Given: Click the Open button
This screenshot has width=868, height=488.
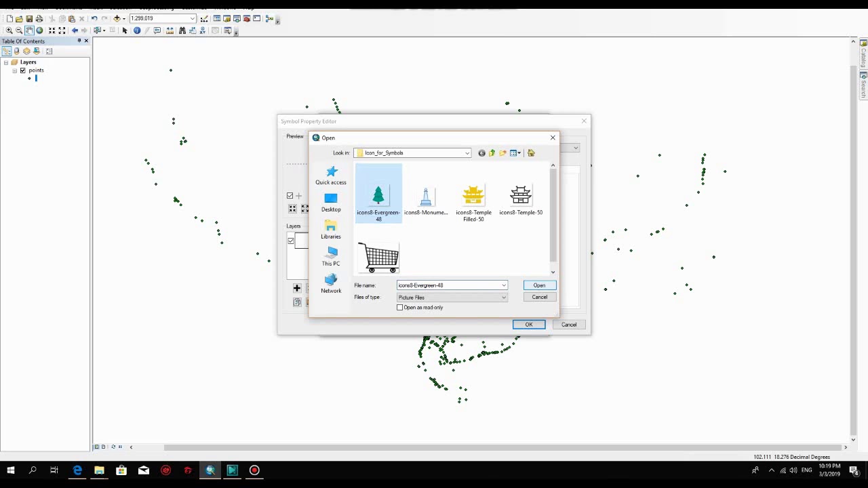Looking at the screenshot, I should coord(539,285).
